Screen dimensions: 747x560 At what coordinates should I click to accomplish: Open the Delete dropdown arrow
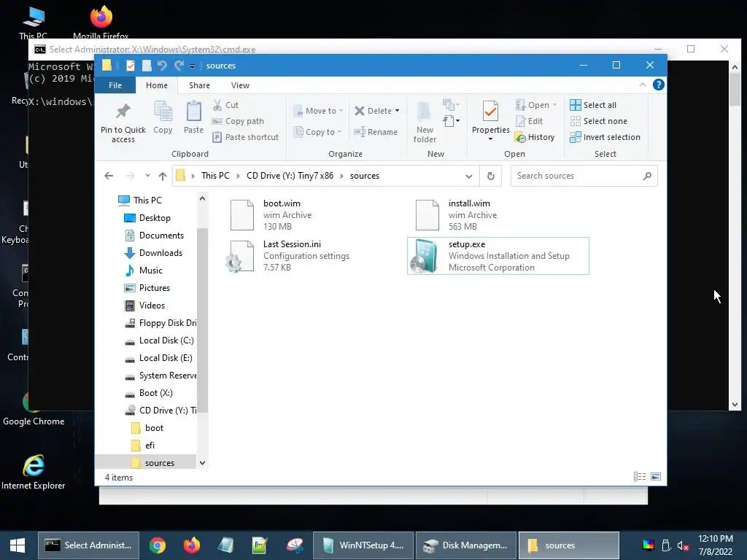pyautogui.click(x=397, y=111)
